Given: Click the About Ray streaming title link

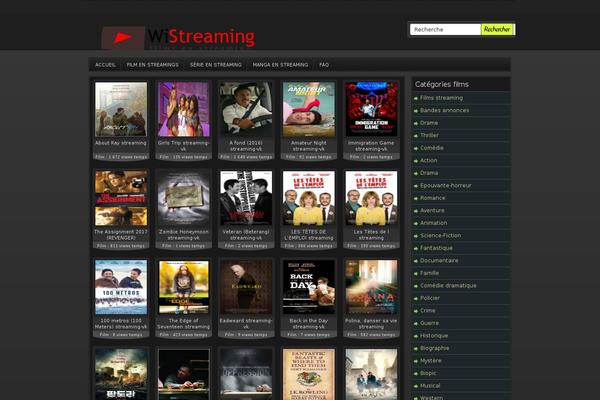Looking at the screenshot, I should pos(121,143).
